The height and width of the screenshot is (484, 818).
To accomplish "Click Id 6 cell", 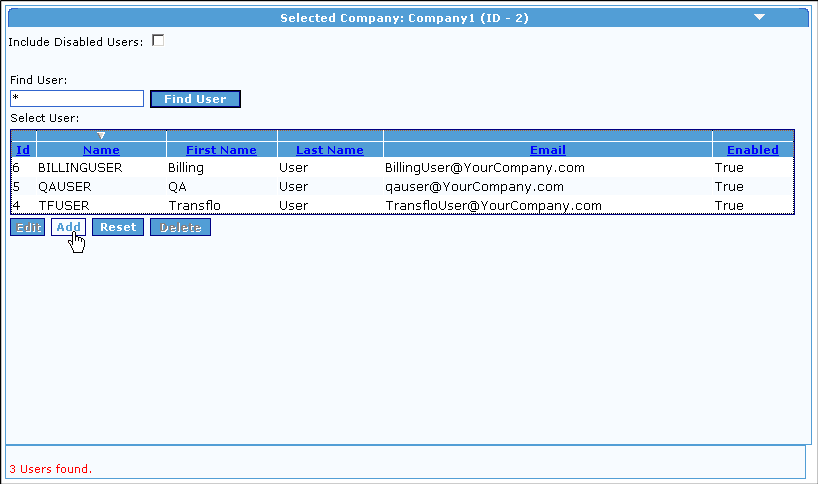I will [x=16, y=168].
